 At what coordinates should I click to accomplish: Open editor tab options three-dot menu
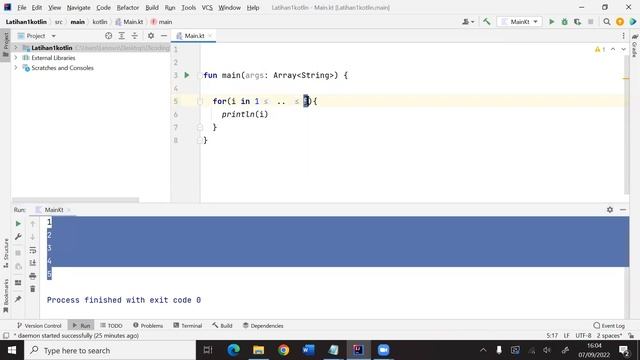pyautogui.click(x=623, y=36)
